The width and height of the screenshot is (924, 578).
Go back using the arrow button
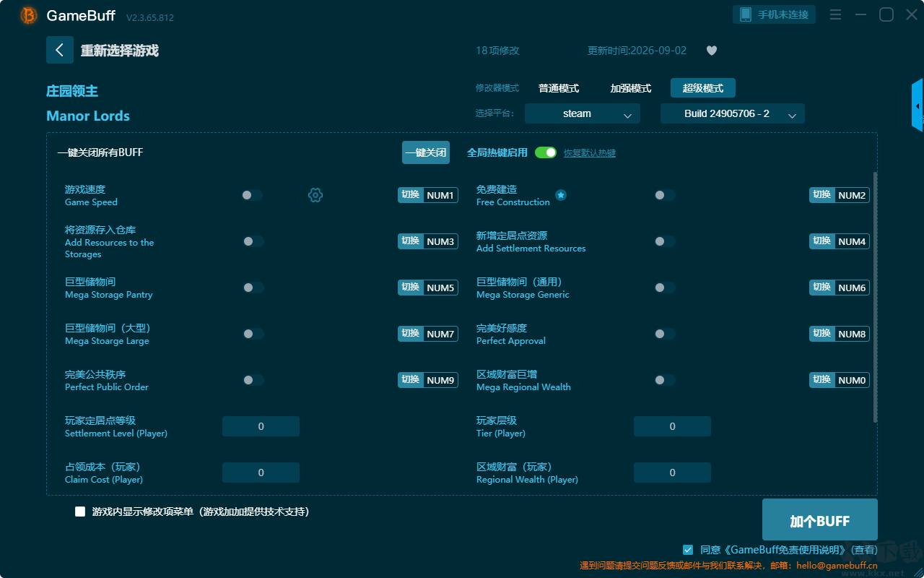(60, 50)
